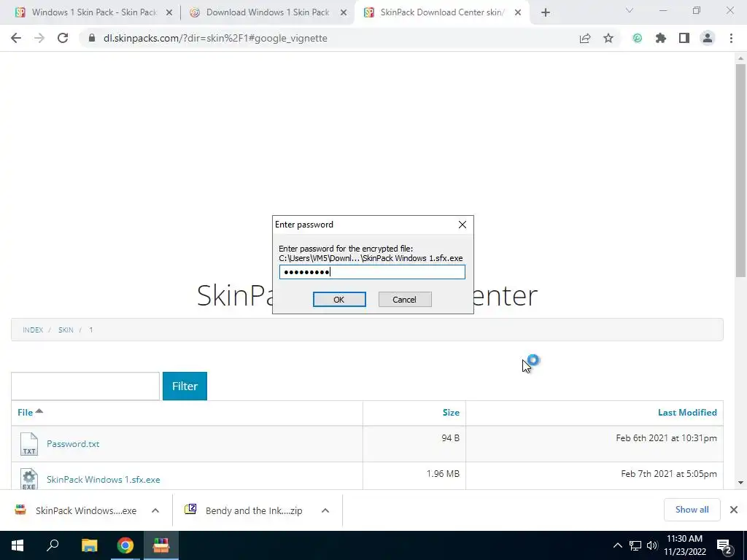Click the Filter button
The height and width of the screenshot is (560, 747).
tap(185, 386)
